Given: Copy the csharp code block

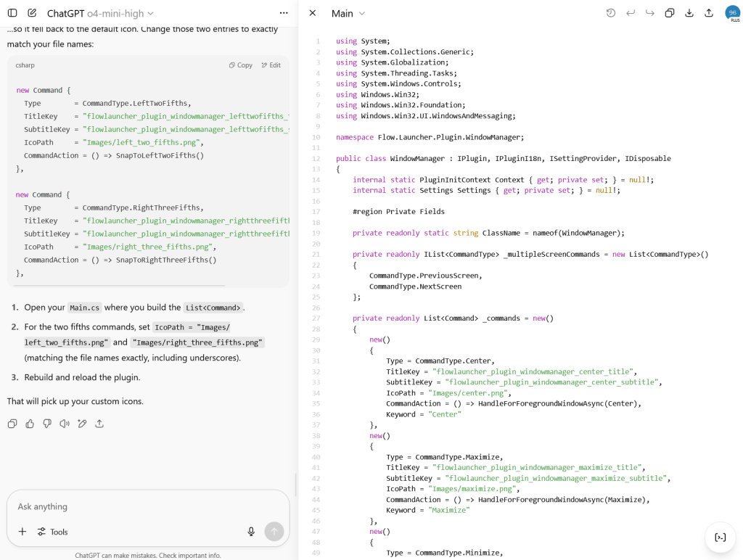Looking at the screenshot, I should tap(241, 65).
